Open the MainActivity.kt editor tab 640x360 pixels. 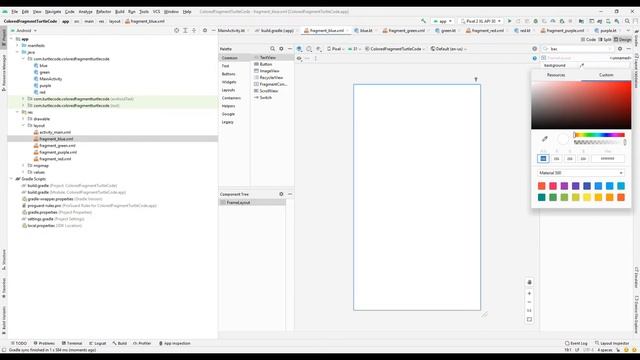click(231, 31)
